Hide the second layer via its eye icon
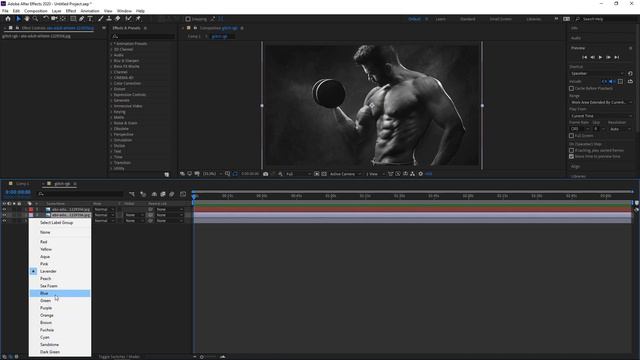The height and width of the screenshot is (360, 640). [x=4, y=215]
